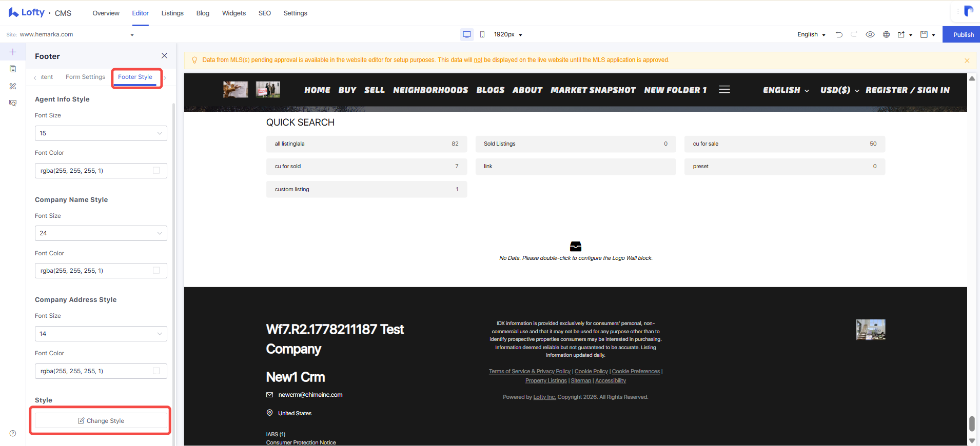
Task: Expand the USD($) currency menu
Action: pyautogui.click(x=839, y=90)
